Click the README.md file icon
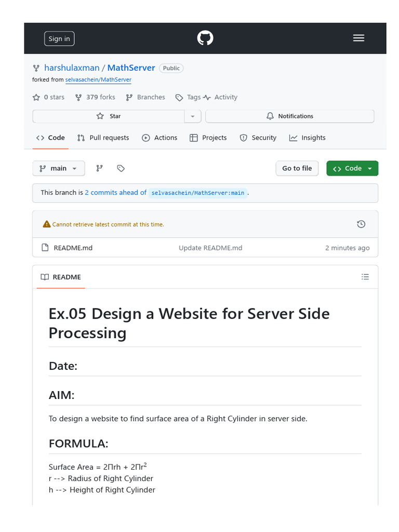The width and height of the screenshot is (399, 532). (x=45, y=248)
